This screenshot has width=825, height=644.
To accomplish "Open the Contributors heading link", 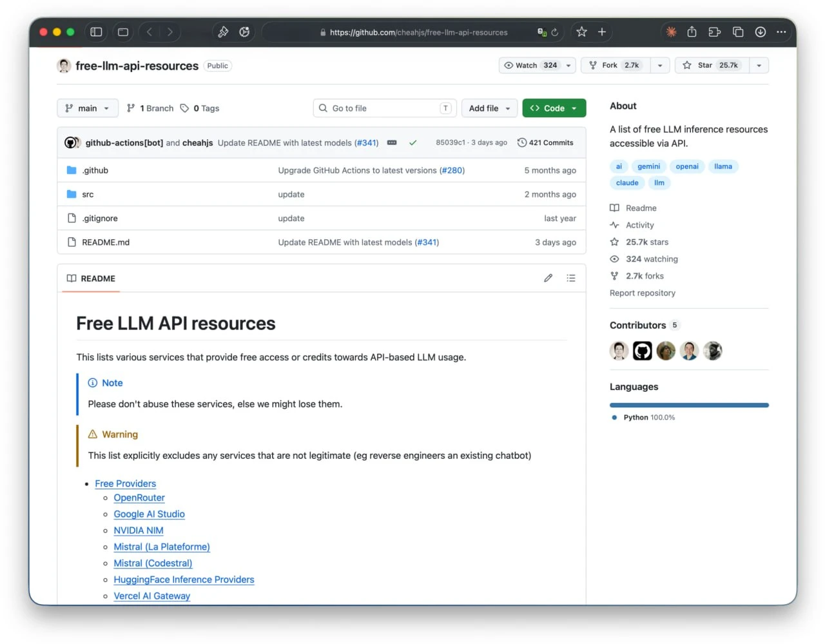I will [x=645, y=325].
